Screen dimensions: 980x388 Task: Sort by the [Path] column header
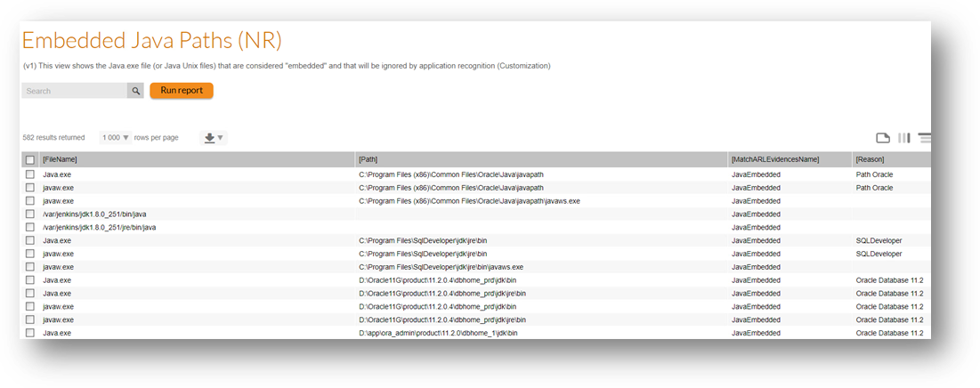pyautogui.click(x=369, y=160)
